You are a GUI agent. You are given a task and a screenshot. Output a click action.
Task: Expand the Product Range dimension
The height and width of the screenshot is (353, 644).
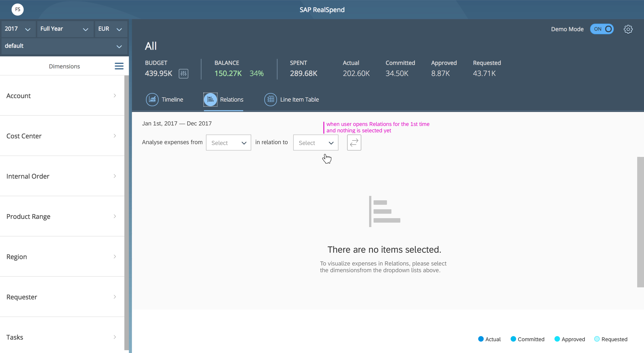62,216
